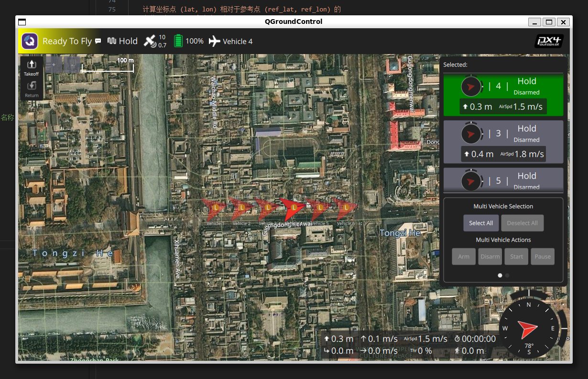Click the map zoom in plus button
Image resolution: width=588 pixels, height=379 pixels.
click(54, 64)
